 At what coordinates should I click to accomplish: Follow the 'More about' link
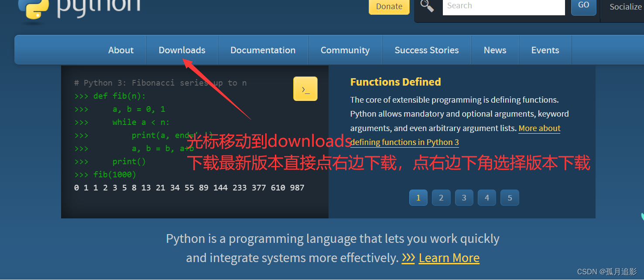[x=539, y=128]
